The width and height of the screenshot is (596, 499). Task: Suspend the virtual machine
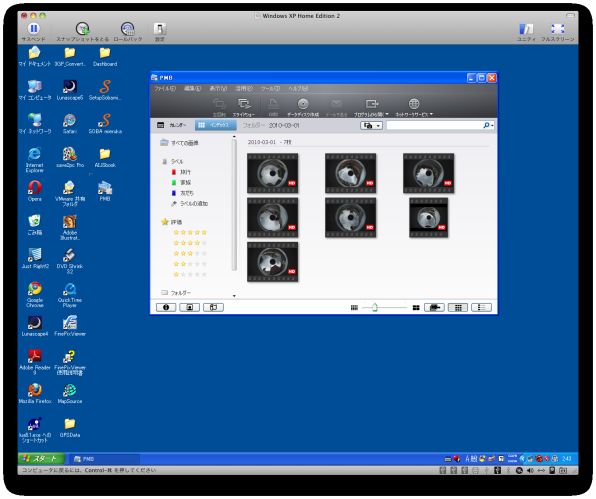tap(33, 32)
